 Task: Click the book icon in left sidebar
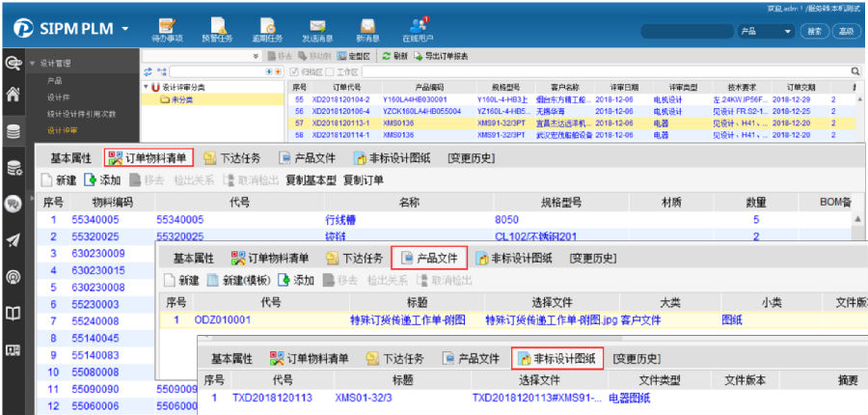point(14,313)
